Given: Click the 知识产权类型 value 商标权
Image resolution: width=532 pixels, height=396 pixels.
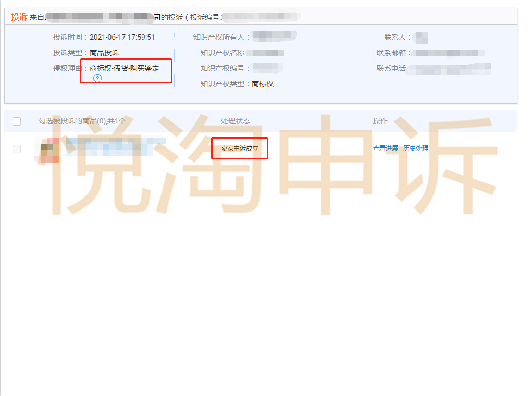Looking at the screenshot, I should [x=262, y=83].
